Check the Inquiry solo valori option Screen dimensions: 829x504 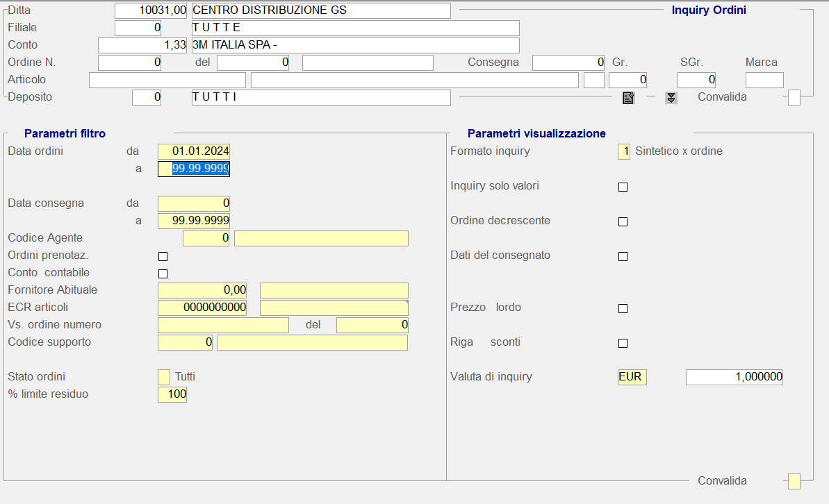point(623,187)
